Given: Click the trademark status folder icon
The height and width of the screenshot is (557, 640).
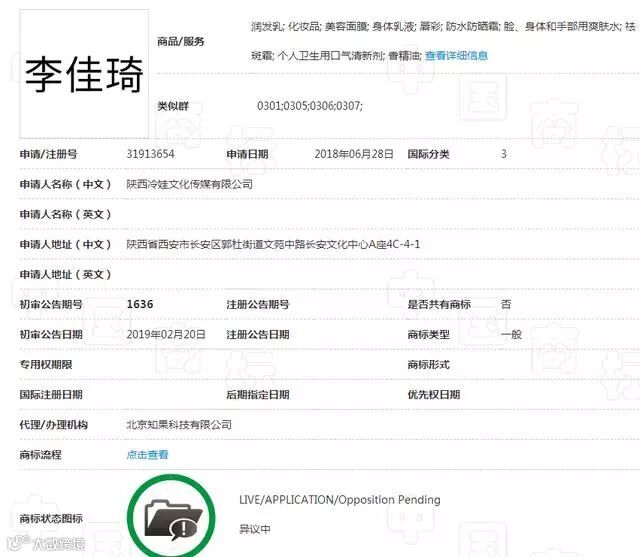Looking at the screenshot, I should pyautogui.click(x=171, y=517).
